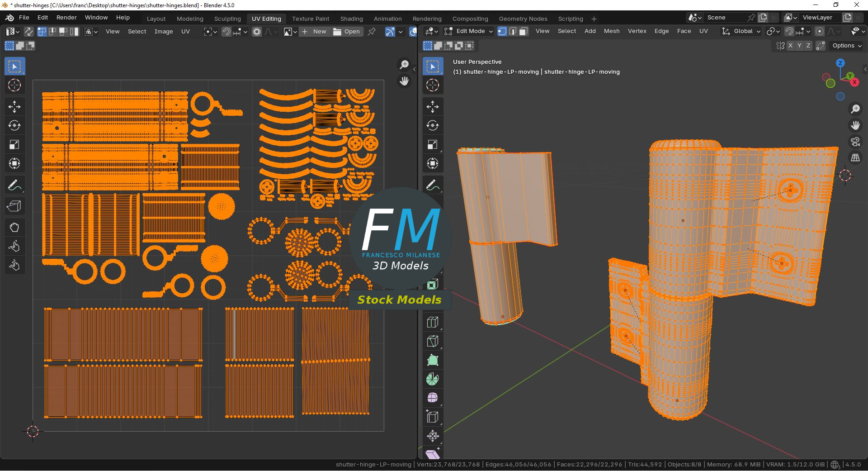Activate Rip Region tool in UV toolbar
Image resolution: width=868 pixels, height=471 pixels.
(x=14, y=206)
